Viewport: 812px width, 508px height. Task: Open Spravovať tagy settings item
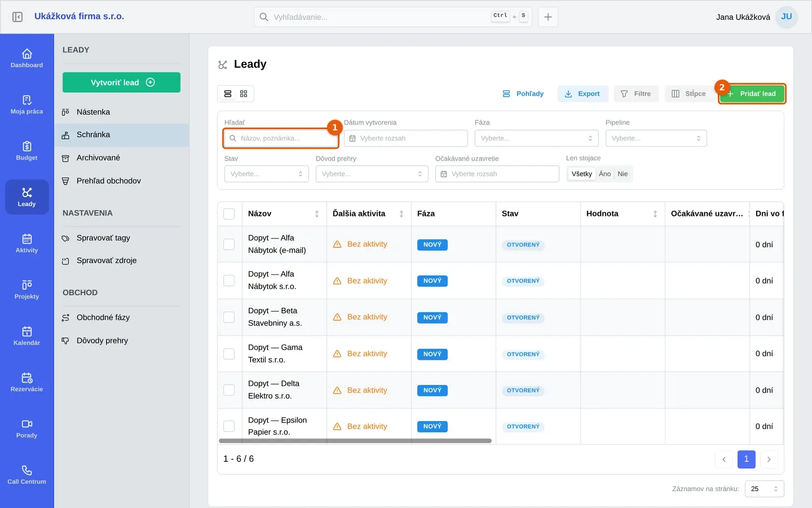tap(122, 238)
